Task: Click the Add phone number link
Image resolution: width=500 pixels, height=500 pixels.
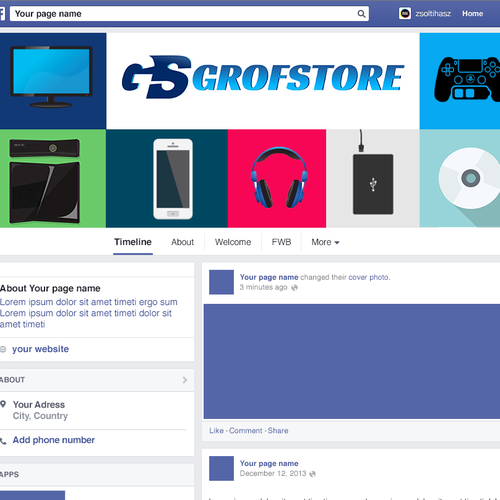Action: point(54,440)
